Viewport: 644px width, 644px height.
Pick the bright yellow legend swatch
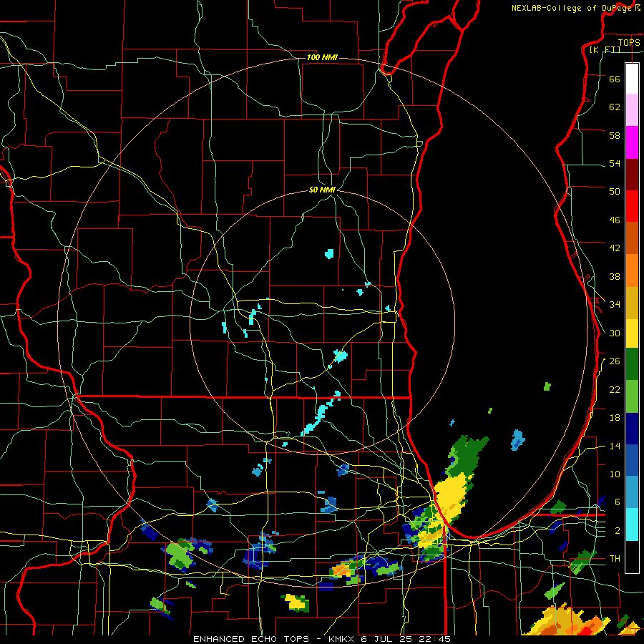[x=632, y=333]
